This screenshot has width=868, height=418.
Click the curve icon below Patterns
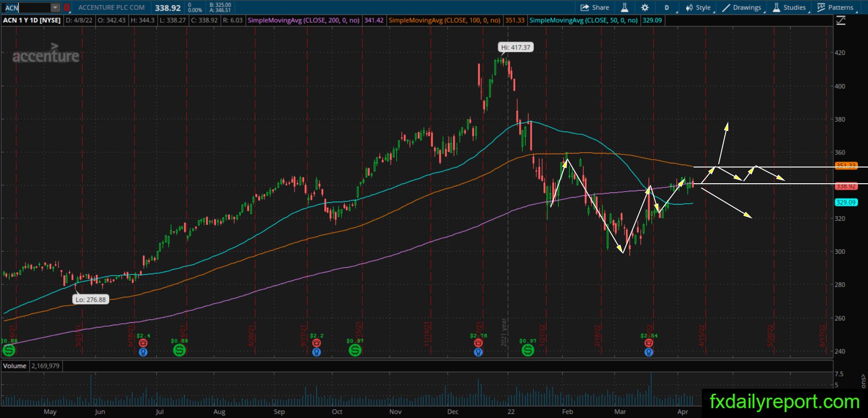pos(841,20)
